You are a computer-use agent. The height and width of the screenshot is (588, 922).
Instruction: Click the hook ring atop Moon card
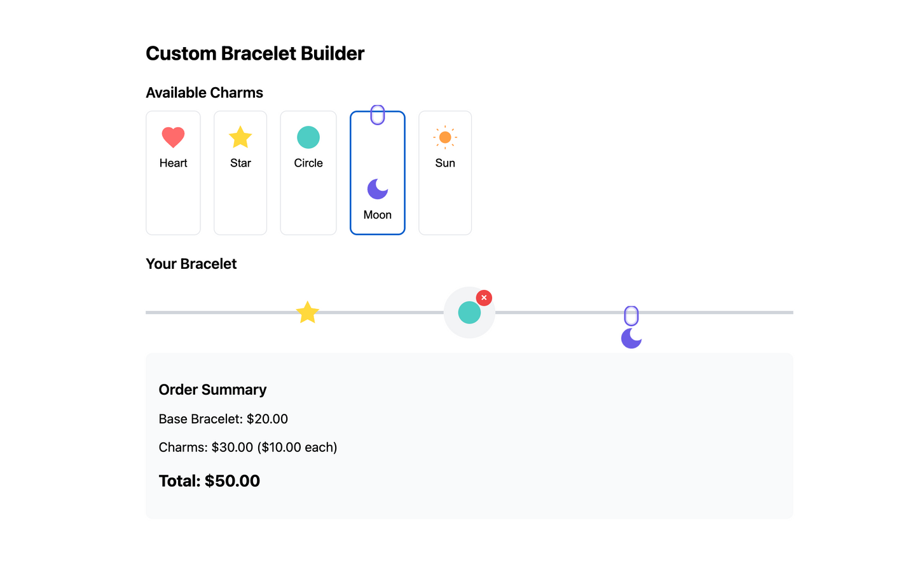click(x=378, y=115)
